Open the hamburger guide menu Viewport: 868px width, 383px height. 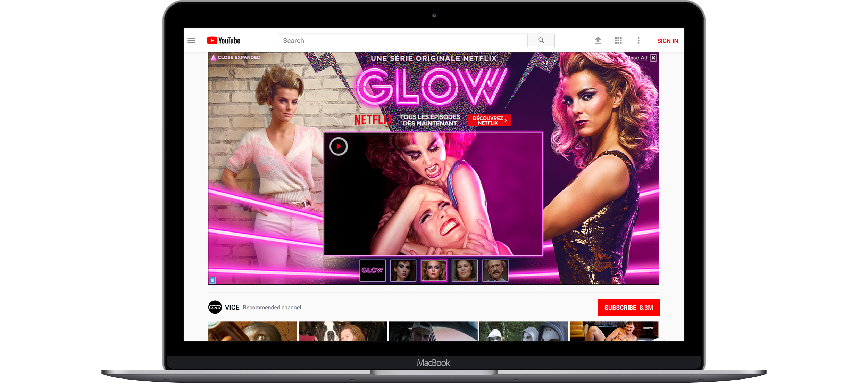[x=191, y=41]
